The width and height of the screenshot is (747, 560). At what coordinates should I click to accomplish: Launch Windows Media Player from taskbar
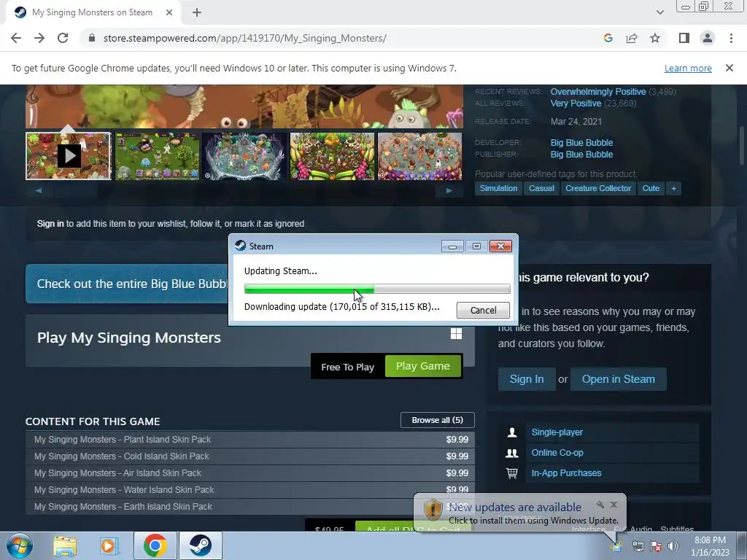109,545
